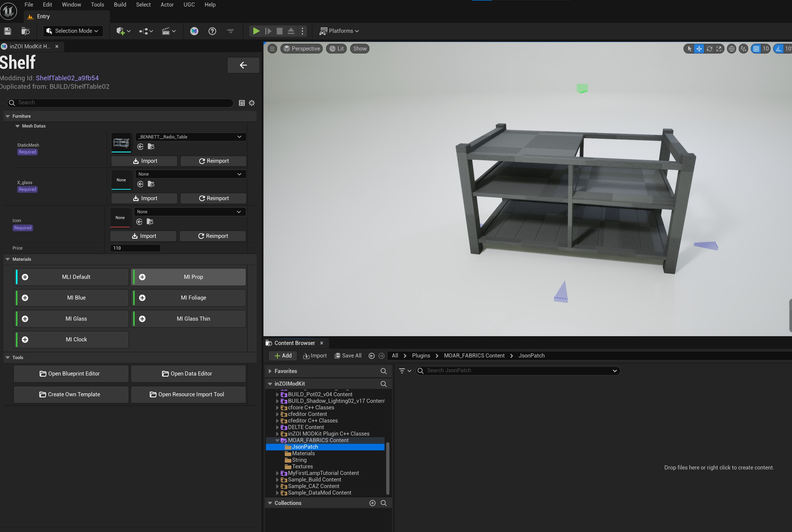Toggle world coordinate system globe icon
The height and width of the screenshot is (532, 792).
tap(732, 49)
